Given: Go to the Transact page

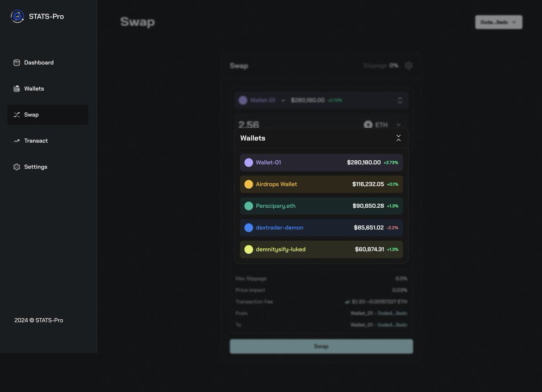Looking at the screenshot, I should pyautogui.click(x=48, y=141).
